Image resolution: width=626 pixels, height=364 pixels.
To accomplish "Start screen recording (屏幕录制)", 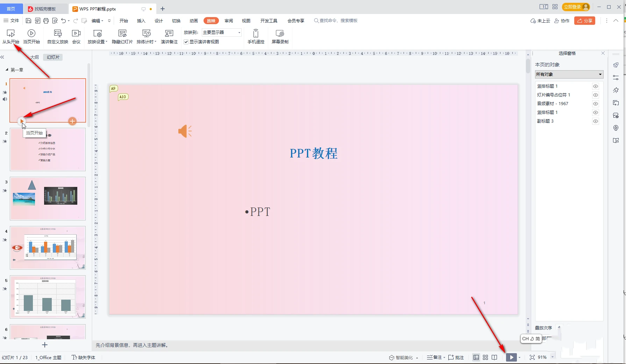I will [280, 36].
